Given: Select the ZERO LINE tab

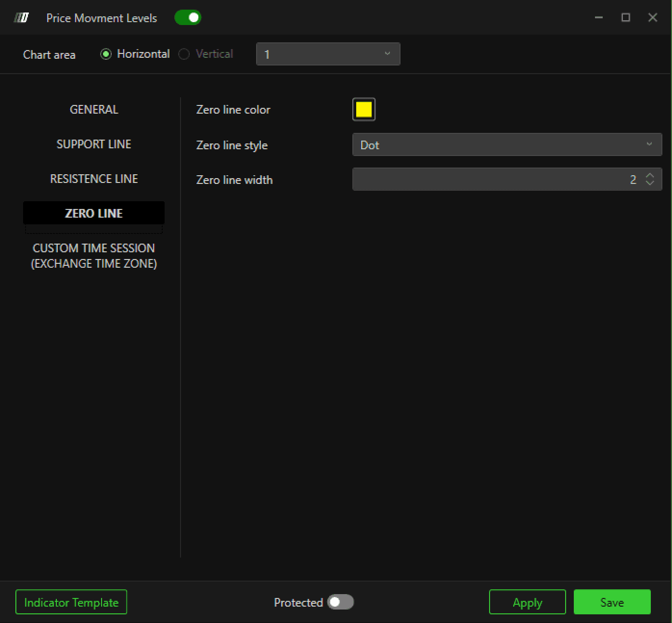Looking at the screenshot, I should coord(94,213).
